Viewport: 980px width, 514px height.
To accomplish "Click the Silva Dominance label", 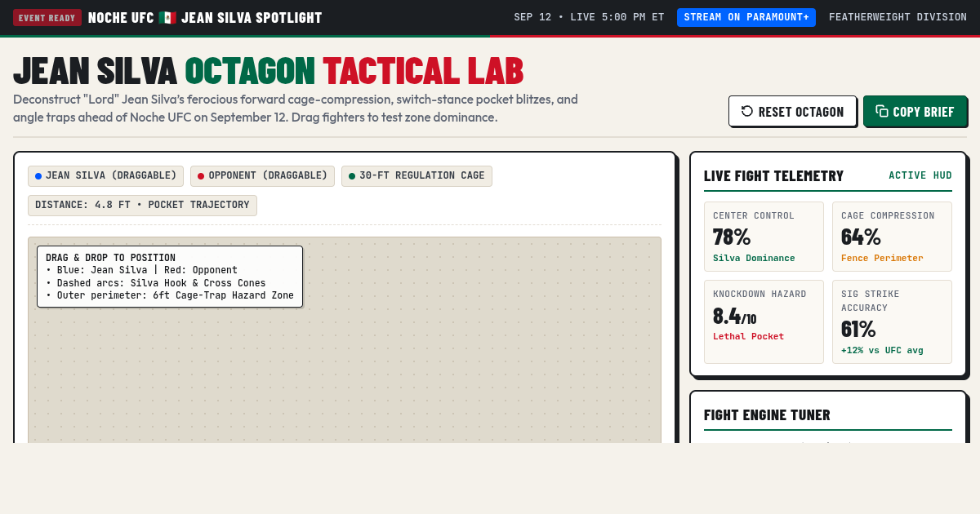I will (x=754, y=258).
